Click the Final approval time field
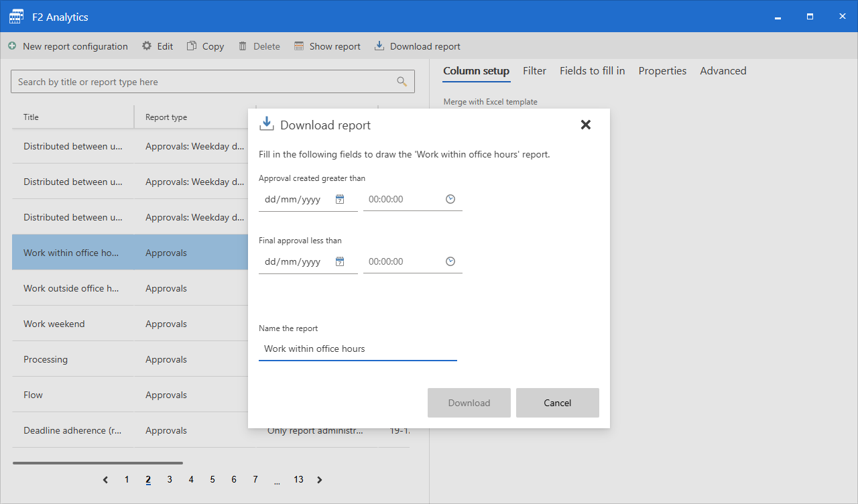Viewport: 858px width, 504px height. click(x=413, y=262)
